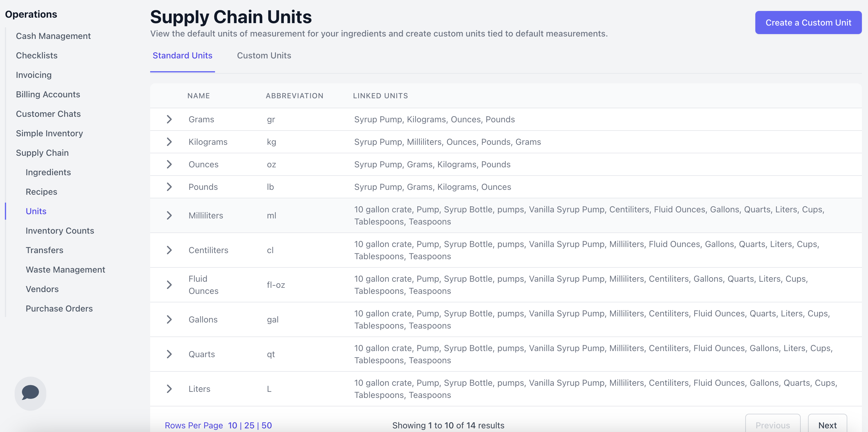Screen dimensions: 868x432
Task: Open Inventory Counts subpage
Action: (60, 231)
